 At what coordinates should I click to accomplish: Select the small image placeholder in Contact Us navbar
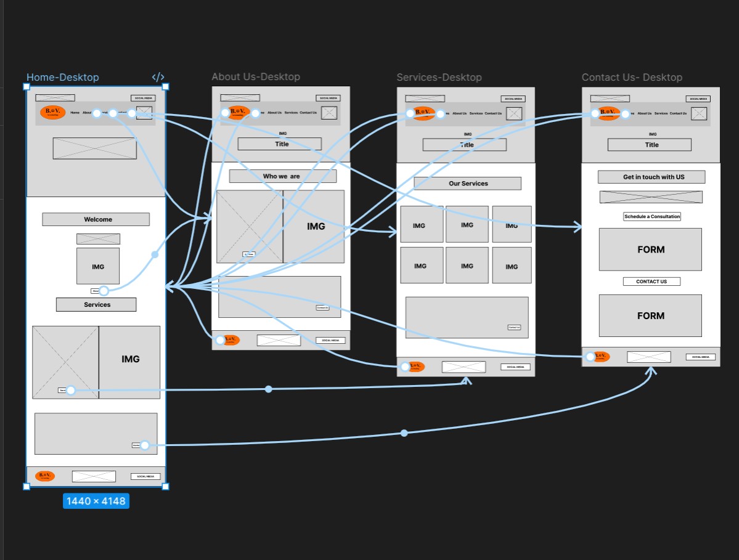(x=699, y=113)
